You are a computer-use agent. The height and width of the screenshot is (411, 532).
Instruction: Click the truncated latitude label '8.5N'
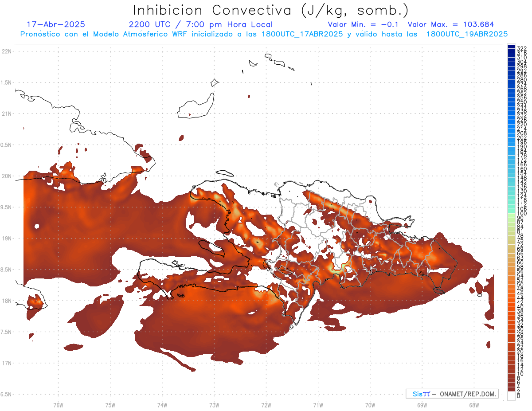coord(6,270)
